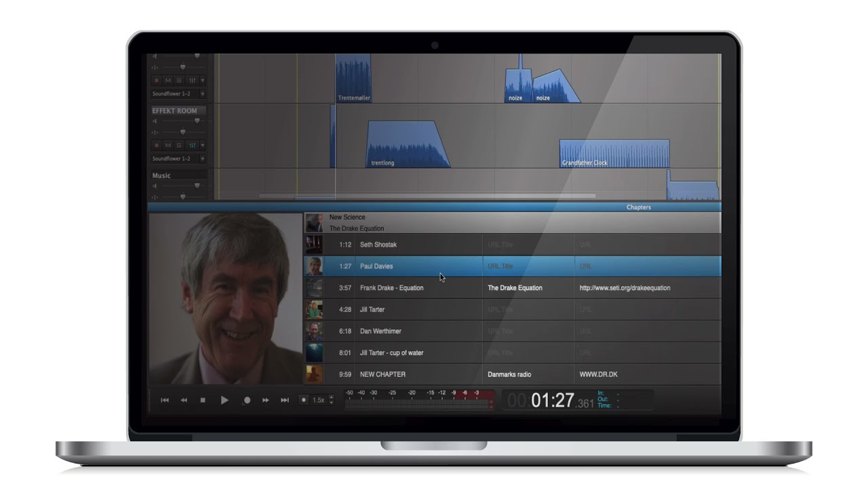
Task: Toggle the playback speed dot beside 1.5x
Action: click(x=304, y=400)
